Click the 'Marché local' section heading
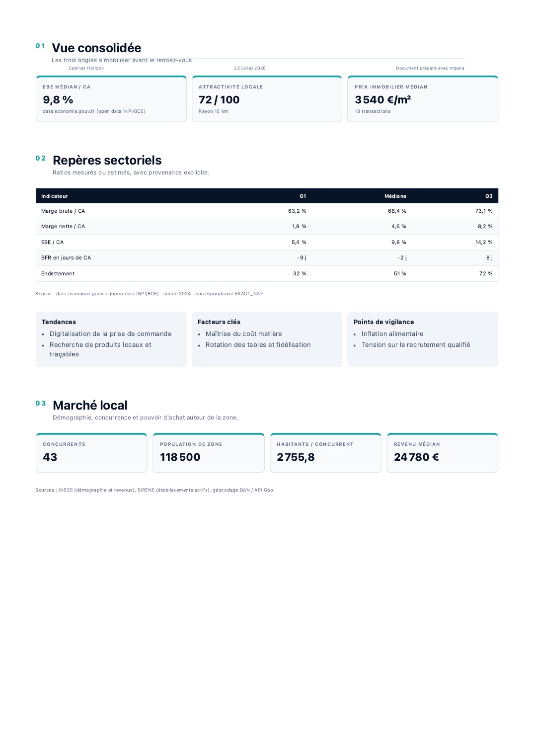The width and height of the screenshot is (534, 756). pyautogui.click(x=90, y=405)
